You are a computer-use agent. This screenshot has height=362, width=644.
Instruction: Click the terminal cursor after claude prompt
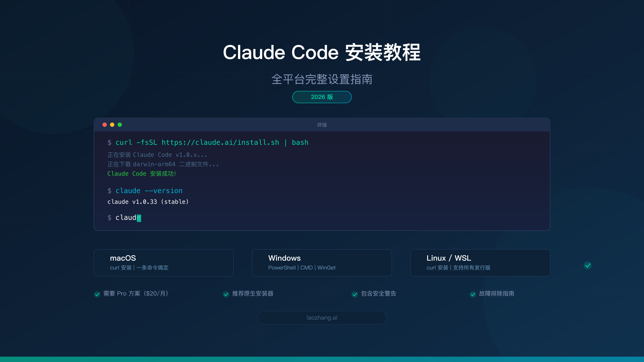click(x=139, y=218)
